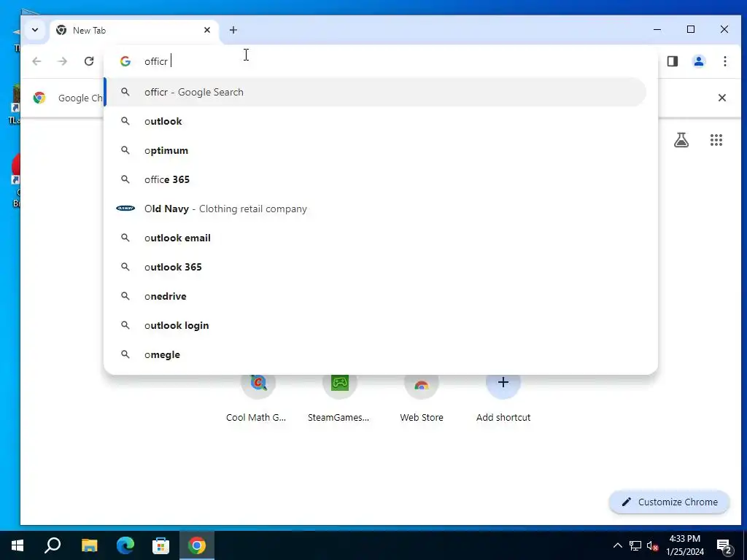Click the forward navigation arrow
This screenshot has width=747, height=560.
tap(63, 61)
